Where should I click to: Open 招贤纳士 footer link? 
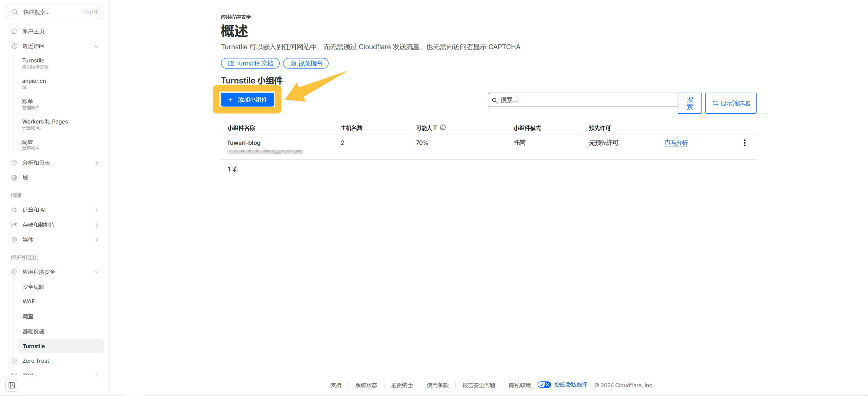[x=402, y=385]
